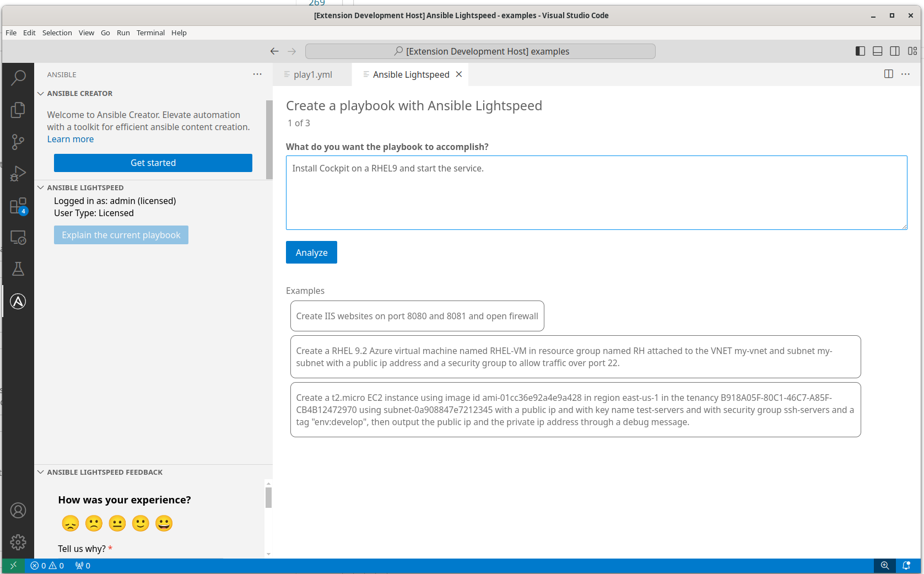
Task: Collapse the Ansible Lightspeed Feedback section
Action: [41, 473]
